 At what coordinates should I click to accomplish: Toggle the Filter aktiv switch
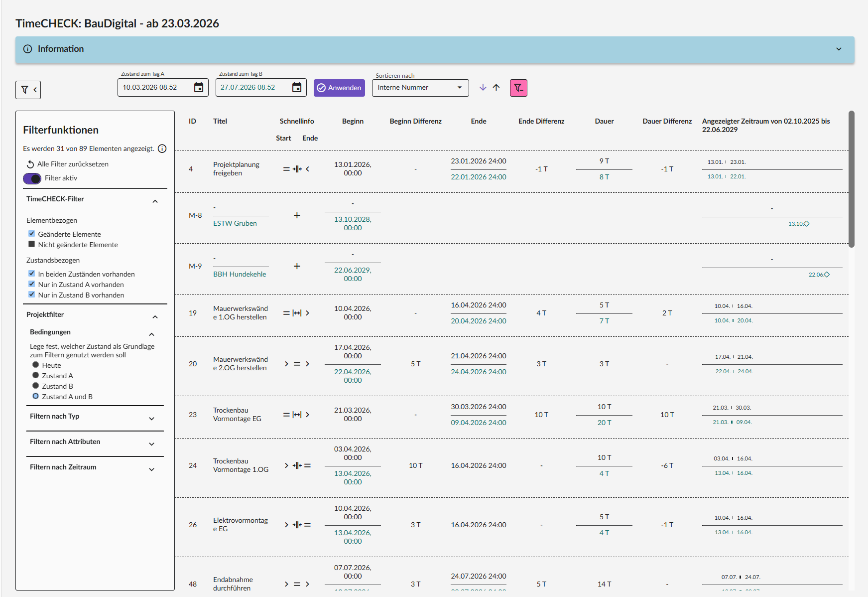pos(32,178)
